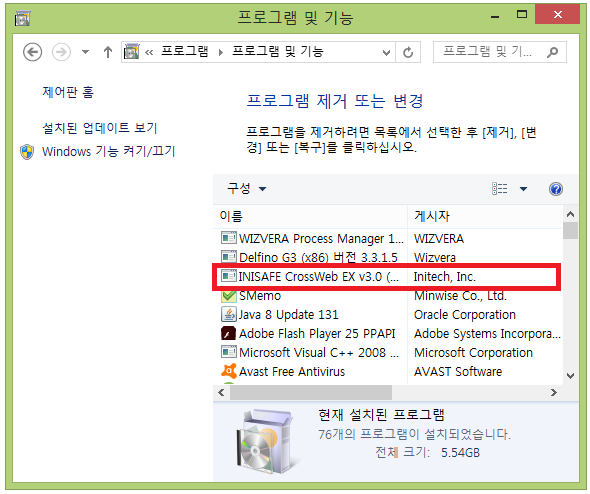Click Oracle Corporation publisher cell

coord(465,315)
